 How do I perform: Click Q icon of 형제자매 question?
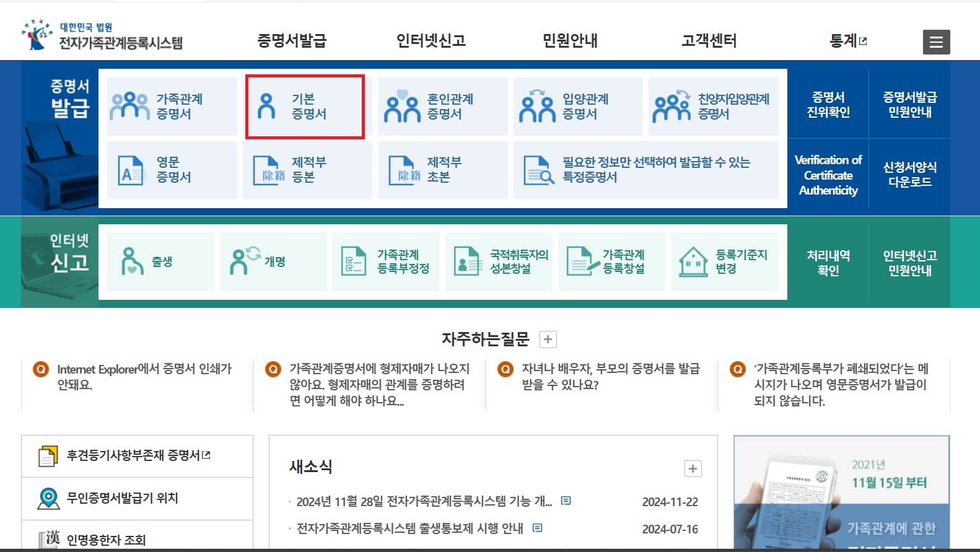(x=273, y=370)
